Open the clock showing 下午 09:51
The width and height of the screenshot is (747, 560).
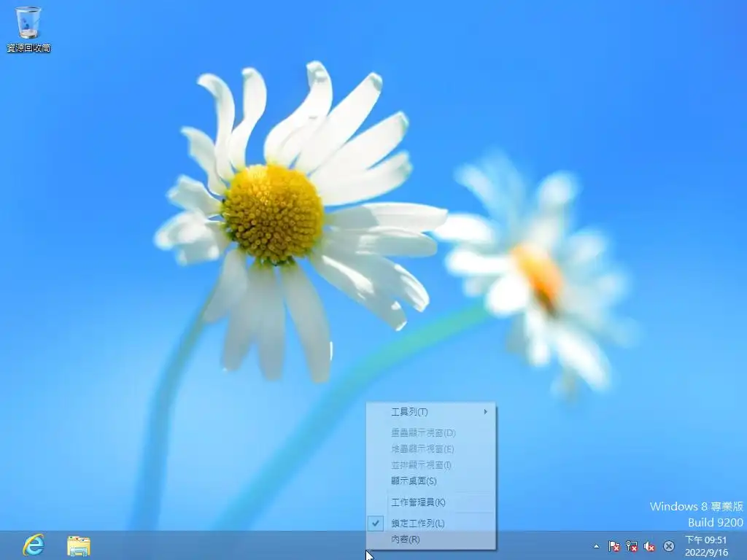[x=706, y=545]
